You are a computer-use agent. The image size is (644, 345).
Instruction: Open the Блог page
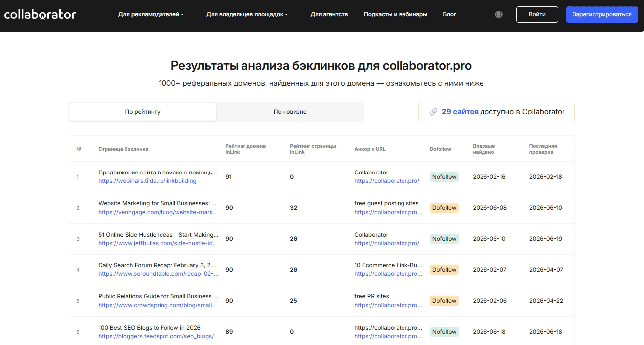pyautogui.click(x=449, y=14)
